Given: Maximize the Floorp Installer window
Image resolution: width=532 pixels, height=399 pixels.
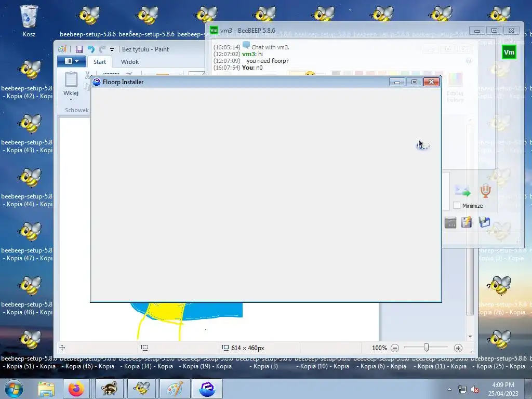Looking at the screenshot, I should (414, 82).
